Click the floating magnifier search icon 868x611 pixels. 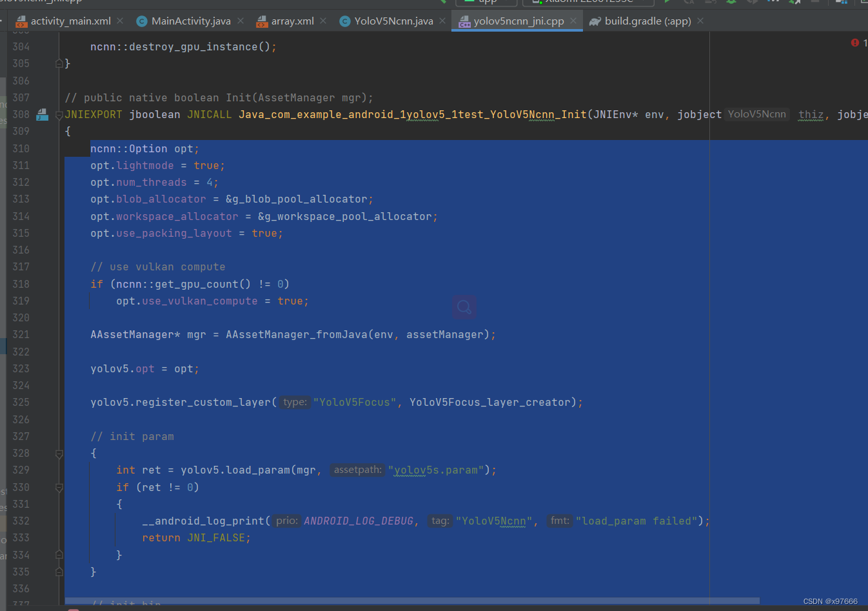pyautogui.click(x=464, y=307)
